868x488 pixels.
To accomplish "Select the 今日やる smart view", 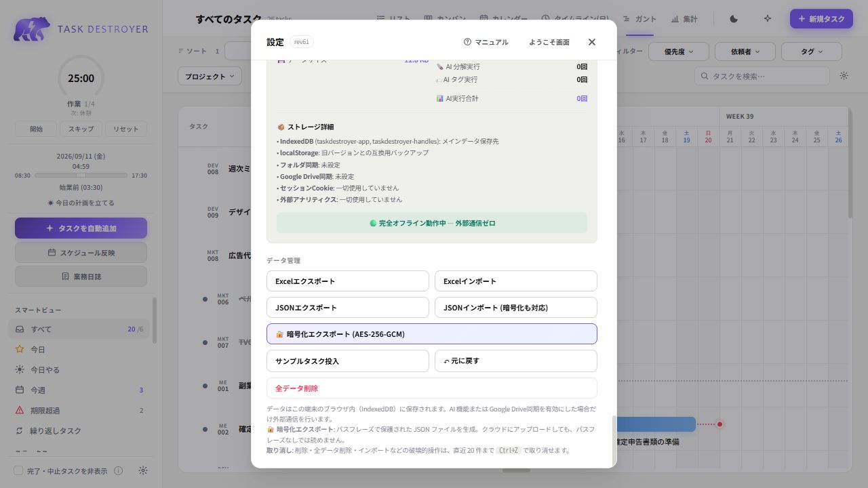I will click(x=79, y=370).
